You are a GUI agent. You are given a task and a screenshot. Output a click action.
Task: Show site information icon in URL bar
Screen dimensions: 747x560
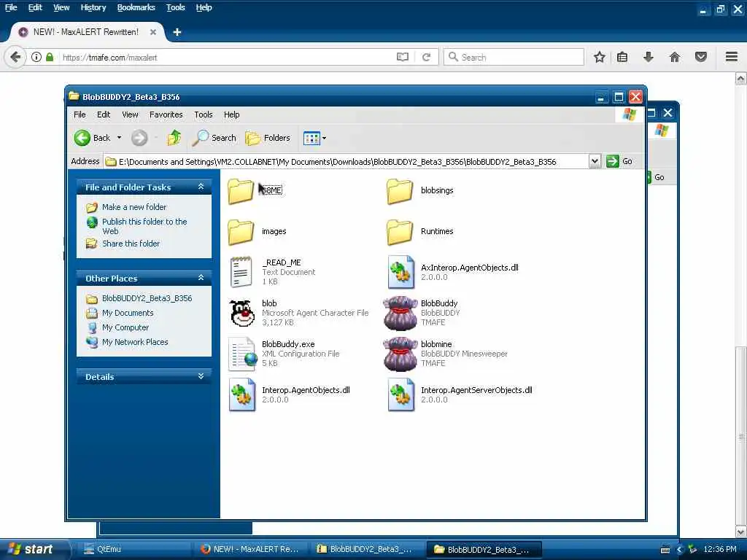click(x=36, y=57)
